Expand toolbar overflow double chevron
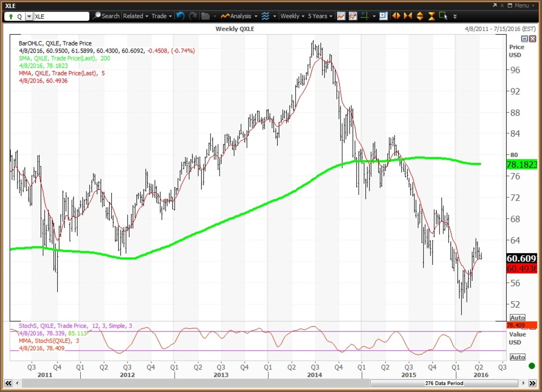The width and height of the screenshot is (542, 392). (x=455, y=16)
